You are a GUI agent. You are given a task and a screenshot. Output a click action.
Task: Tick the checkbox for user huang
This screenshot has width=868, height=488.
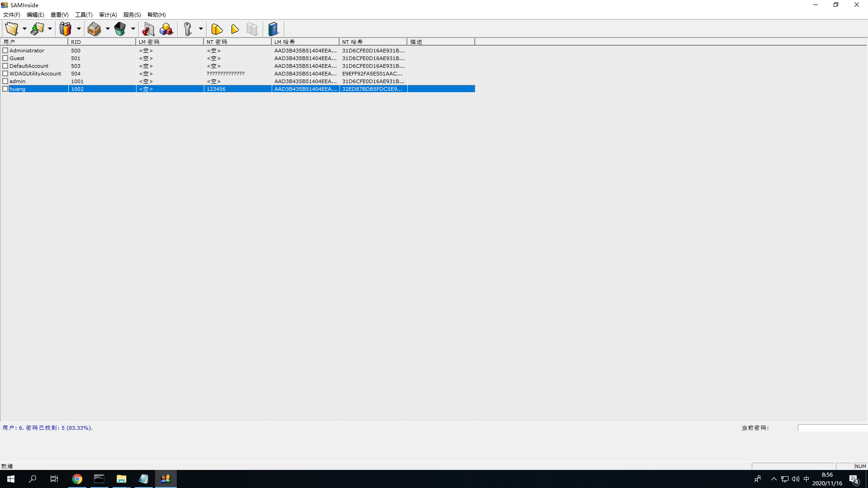[x=5, y=89]
